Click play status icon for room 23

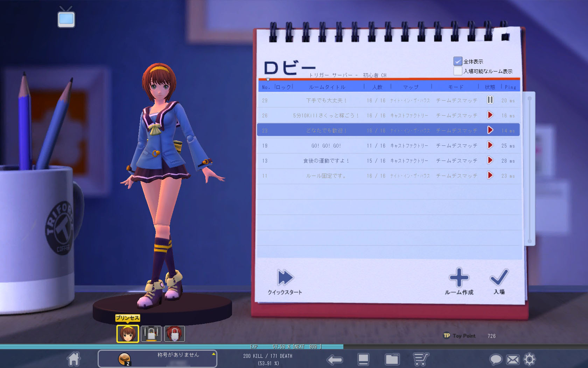click(490, 130)
